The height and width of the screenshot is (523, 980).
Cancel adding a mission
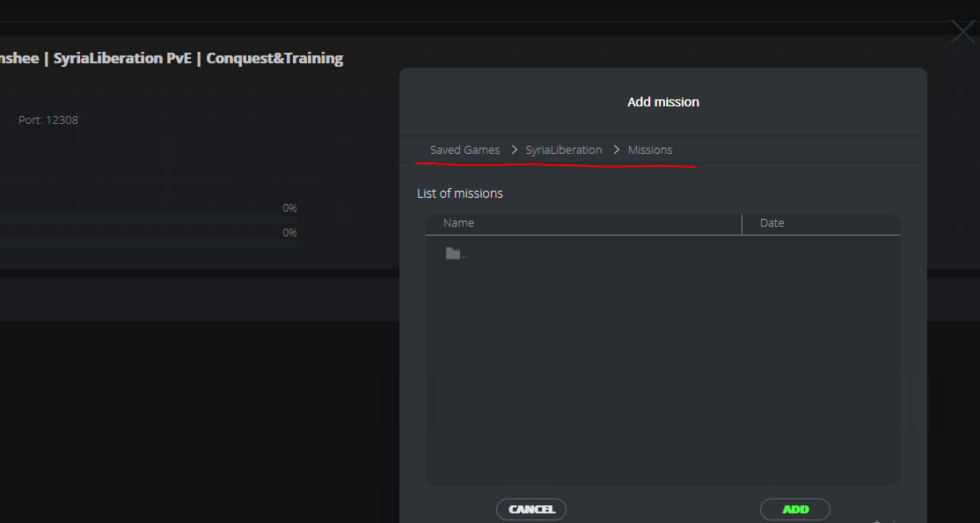[x=531, y=509]
